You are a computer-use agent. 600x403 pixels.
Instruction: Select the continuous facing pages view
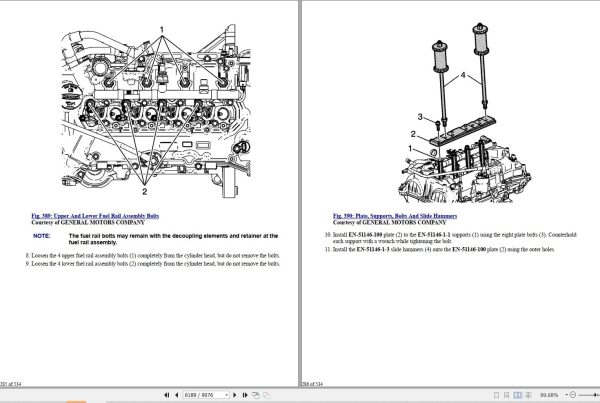528,395
